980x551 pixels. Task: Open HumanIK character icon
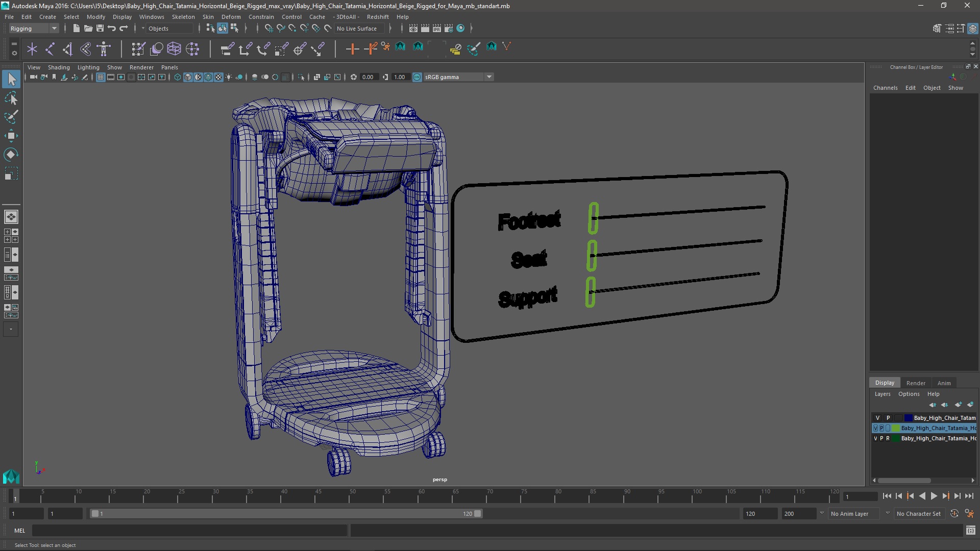click(104, 49)
